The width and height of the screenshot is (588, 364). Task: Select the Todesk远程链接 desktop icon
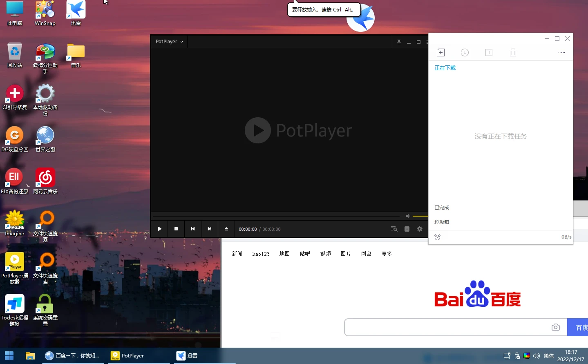[x=15, y=310]
